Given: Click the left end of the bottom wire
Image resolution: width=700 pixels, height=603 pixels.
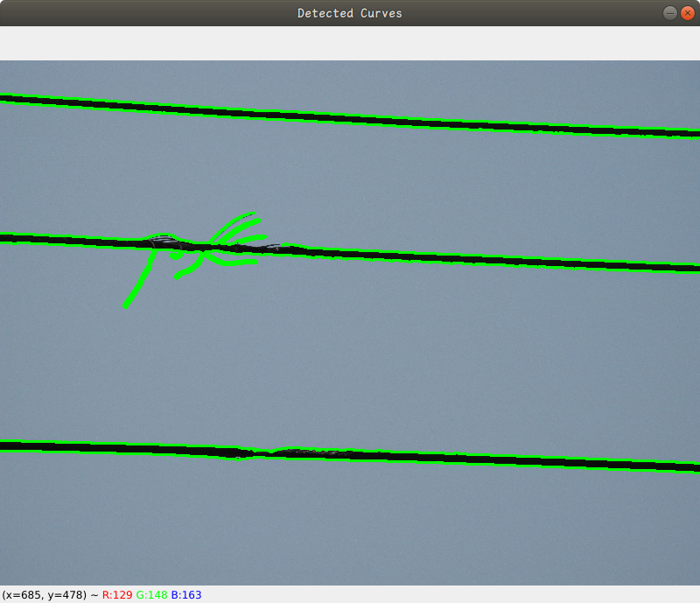Looking at the screenshot, I should pos(5,445).
